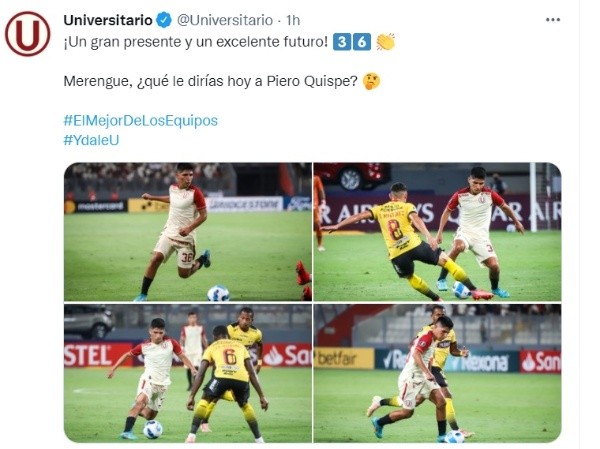This screenshot has width=600, height=449.
Task: Click the text '¡Un gran presente y un excelente futuro!'
Action: [196, 42]
